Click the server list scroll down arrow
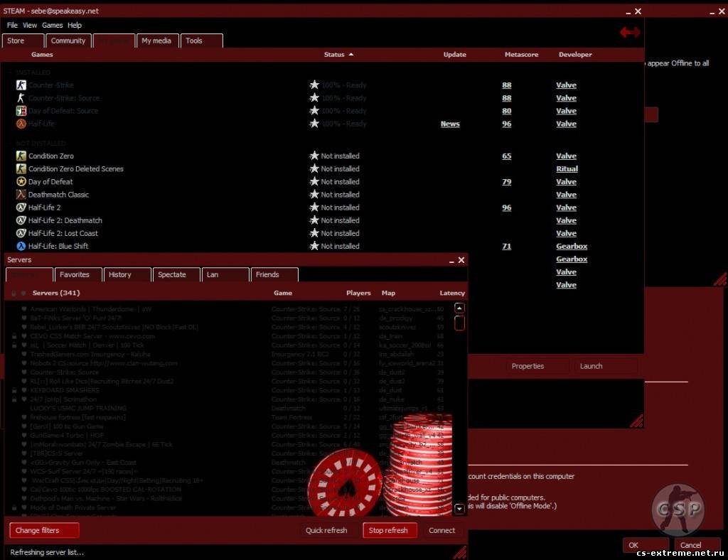This screenshot has height=560, width=728. coord(459,509)
